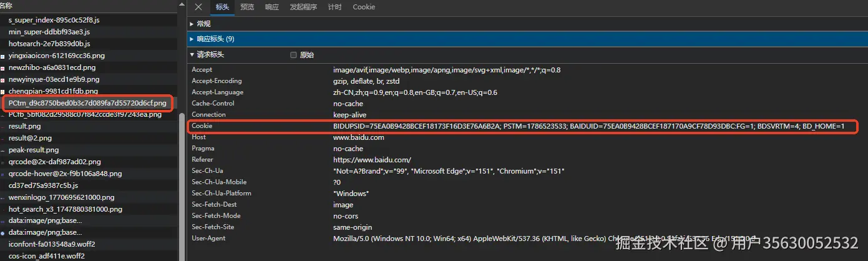Click the Sec-Fetch-Dest value image
The image size is (868, 261).
(x=343, y=205)
